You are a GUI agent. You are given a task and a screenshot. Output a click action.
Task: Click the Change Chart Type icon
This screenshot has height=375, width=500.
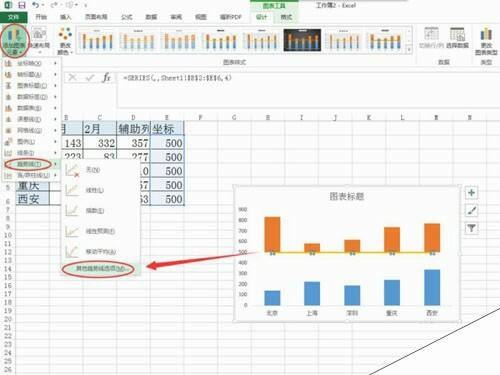[486, 41]
